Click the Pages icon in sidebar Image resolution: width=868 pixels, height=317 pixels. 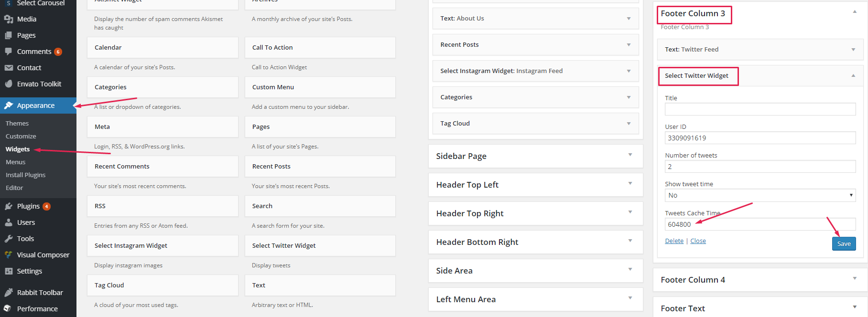(9, 35)
